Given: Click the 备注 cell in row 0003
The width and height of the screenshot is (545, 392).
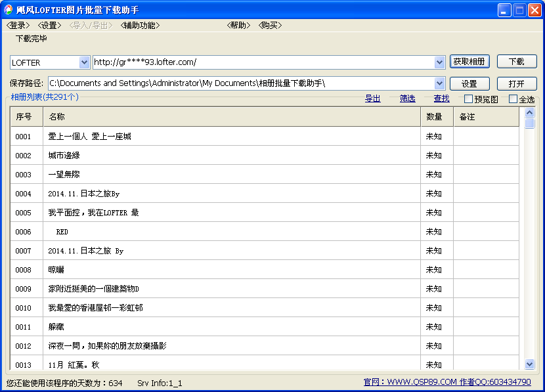Looking at the screenshot, I should coord(487,175).
